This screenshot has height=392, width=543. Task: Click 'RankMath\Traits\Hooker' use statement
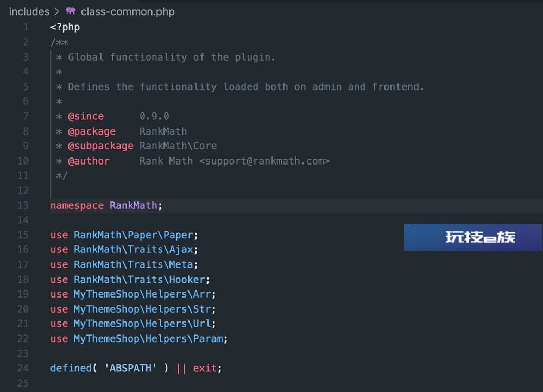(139, 280)
